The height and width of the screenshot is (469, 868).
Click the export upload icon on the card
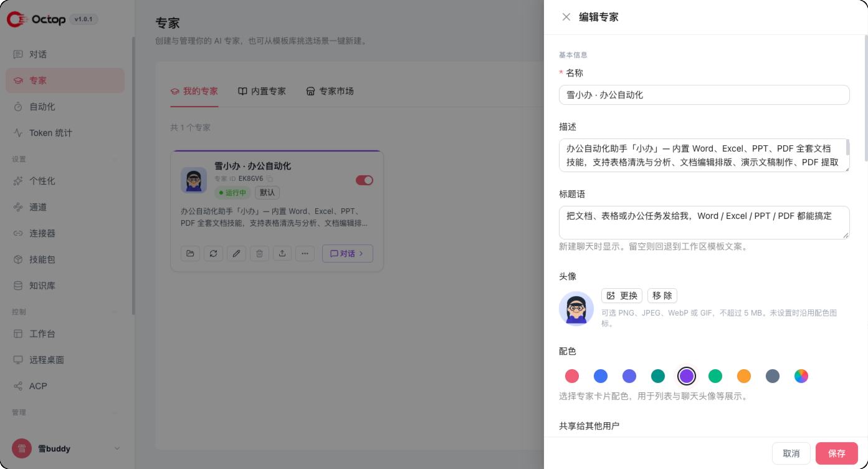(x=282, y=253)
